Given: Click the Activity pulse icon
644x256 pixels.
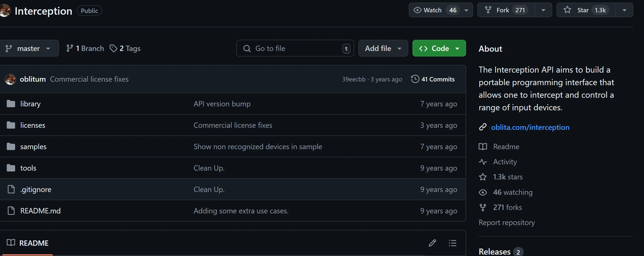Looking at the screenshot, I should (483, 162).
